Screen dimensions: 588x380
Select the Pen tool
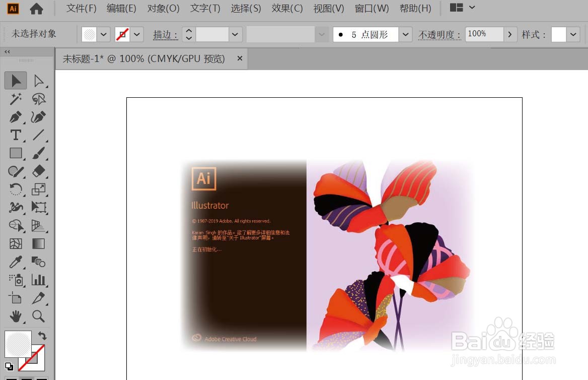click(16, 117)
